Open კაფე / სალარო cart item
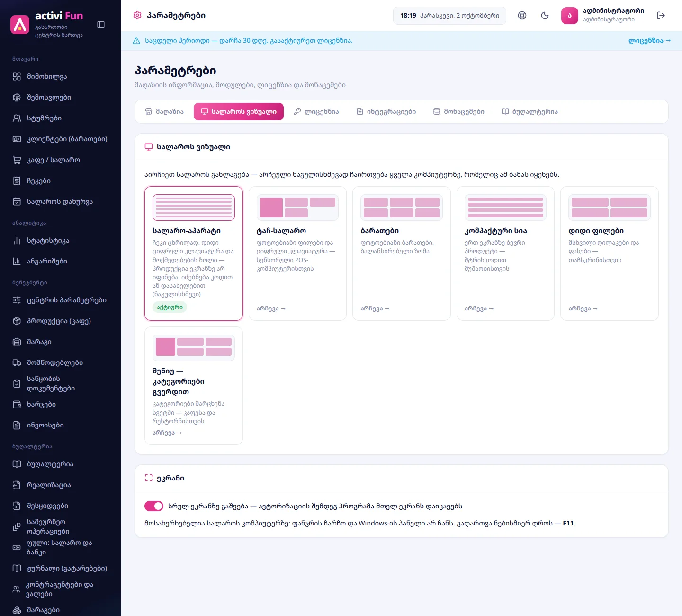The image size is (682, 616). pyautogui.click(x=61, y=160)
